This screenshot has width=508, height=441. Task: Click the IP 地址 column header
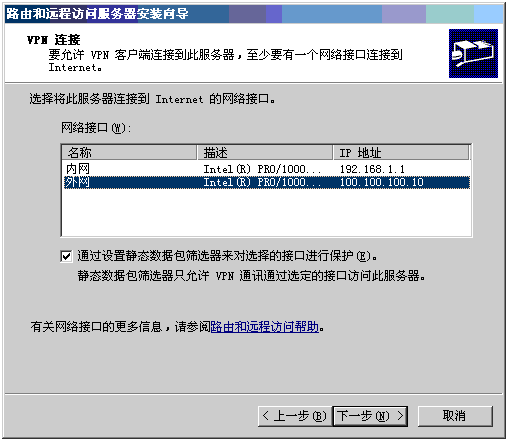click(x=401, y=153)
